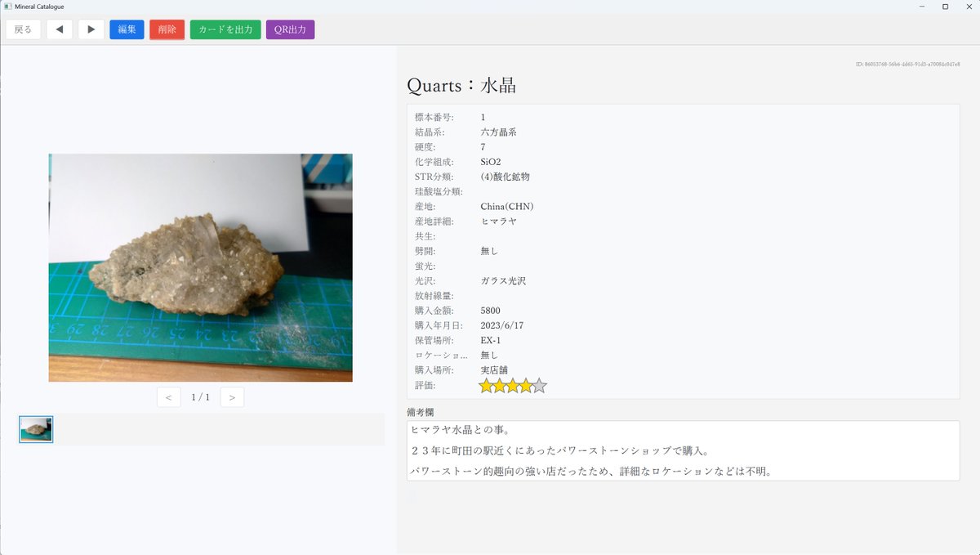Click the large specimen photo
The height and width of the screenshot is (555, 980).
[201, 270]
